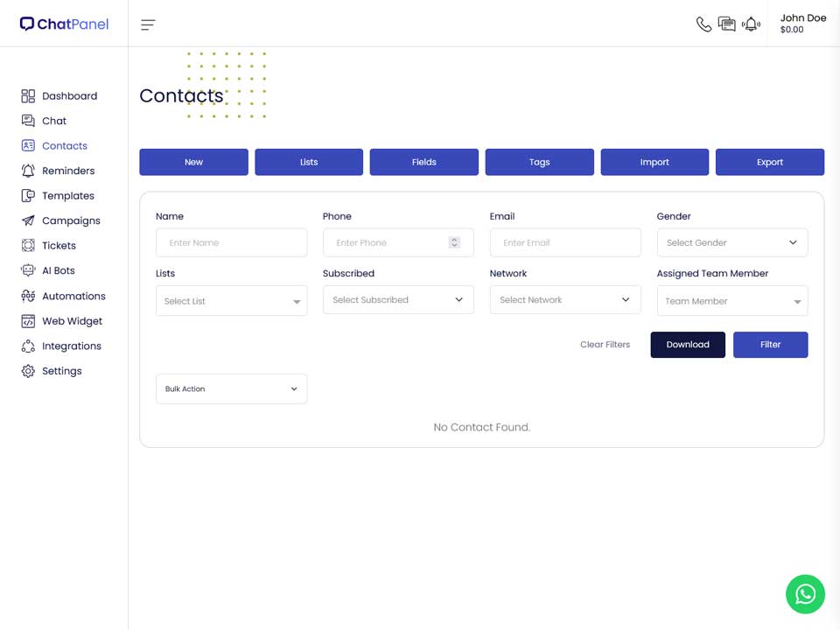Screen dimensions: 840x630
Task: Open the notification bell icon
Action: tap(751, 24)
